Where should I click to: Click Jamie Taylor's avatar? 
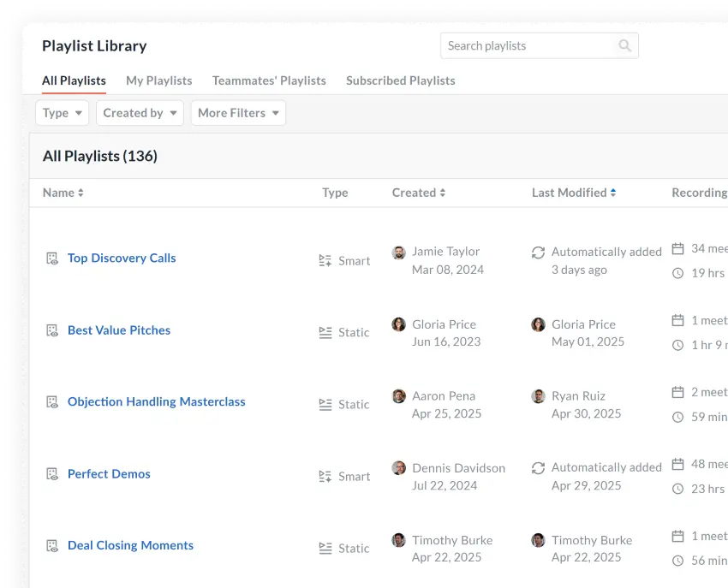398,252
